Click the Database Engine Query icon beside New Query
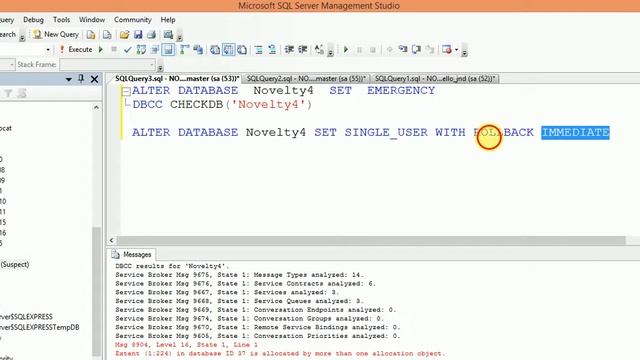The image size is (640, 360). 91,35
